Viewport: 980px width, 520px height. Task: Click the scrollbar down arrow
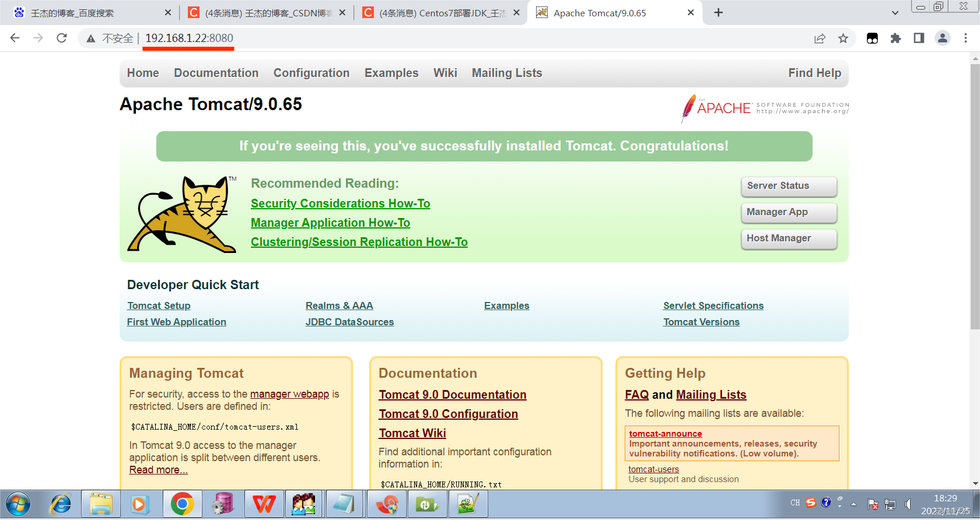[975, 484]
